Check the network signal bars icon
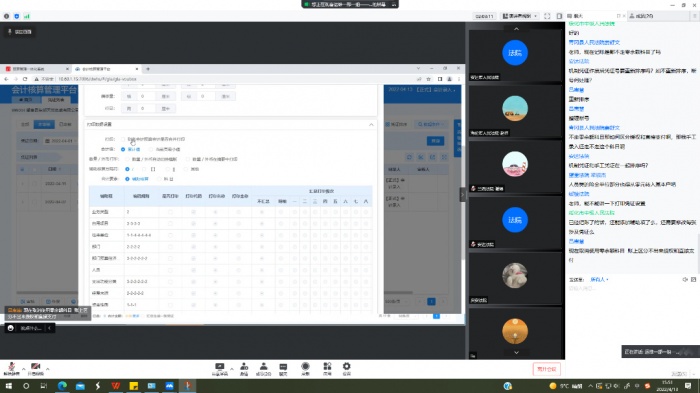The width and height of the screenshot is (700, 393). 27,16
